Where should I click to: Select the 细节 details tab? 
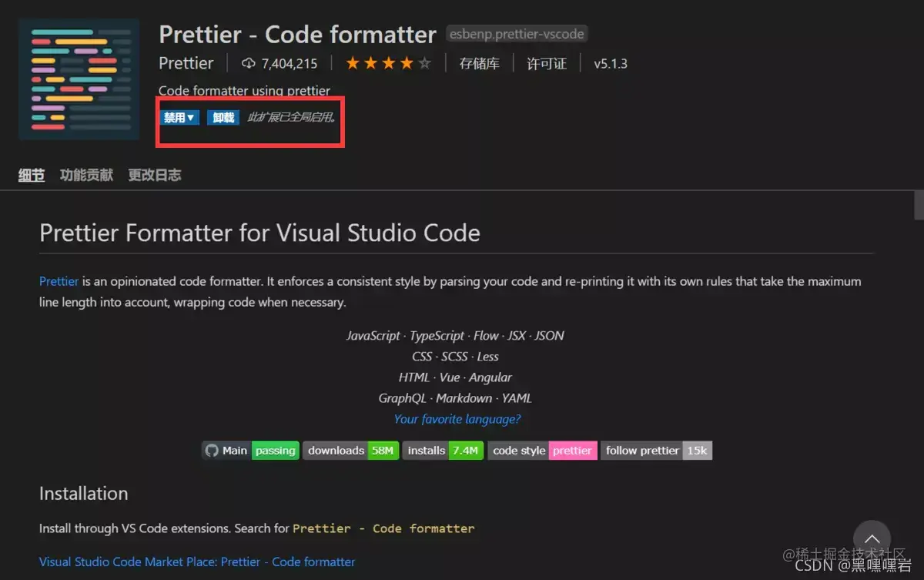32,175
